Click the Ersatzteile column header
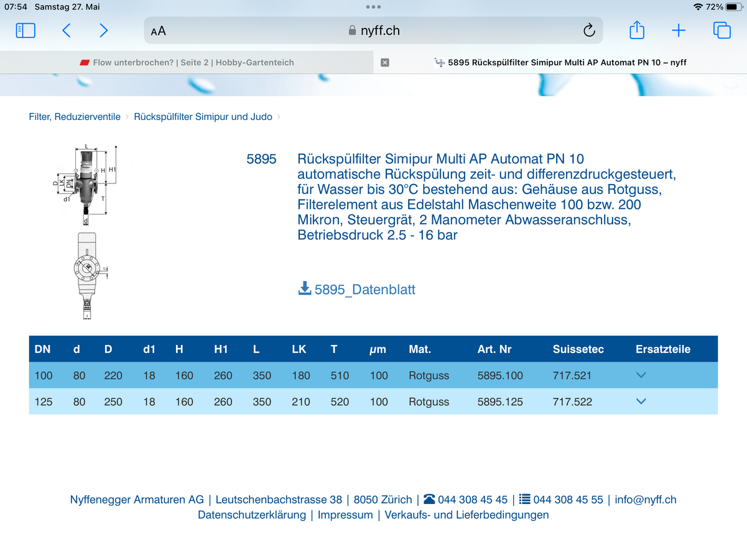Image resolution: width=747 pixels, height=560 pixels. click(x=663, y=349)
